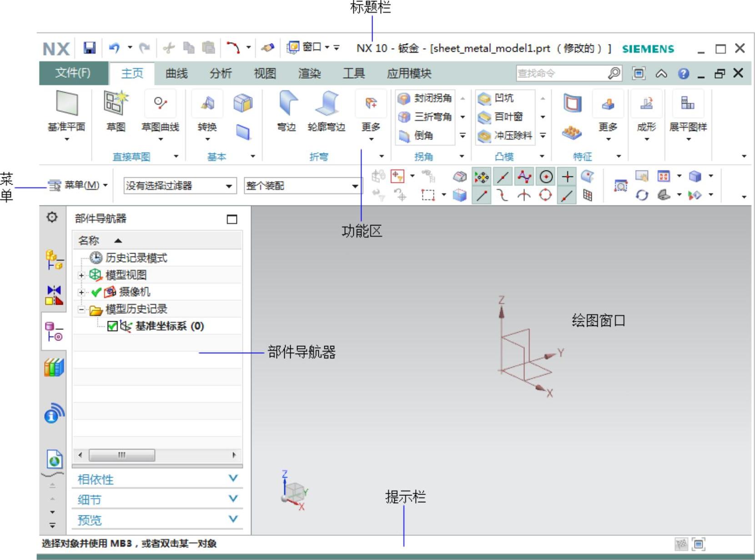Click the 弯边 flange tool icon
This screenshot has width=755, height=560.
point(287,103)
